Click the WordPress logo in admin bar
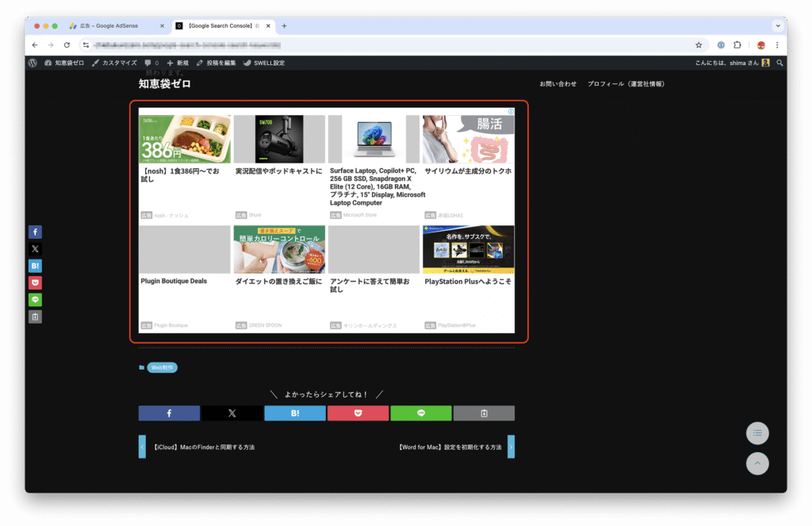Screen dimensions: 812x526 tap(33, 63)
